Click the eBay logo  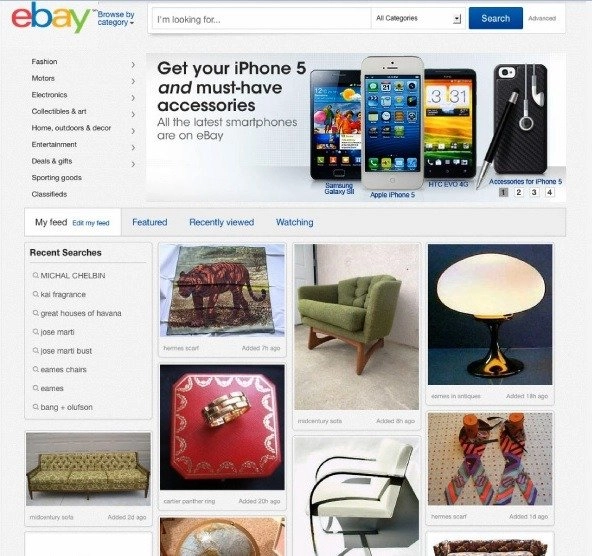51,18
